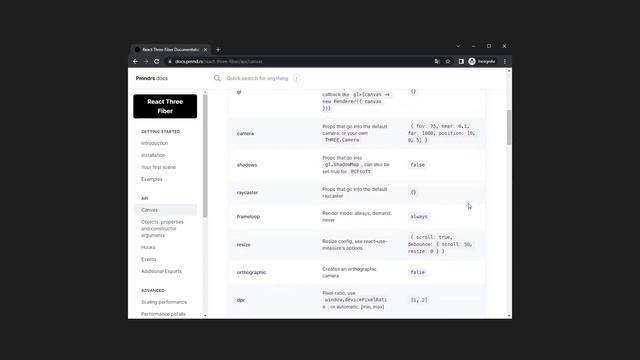This screenshot has width=640, height=360.
Task: Click the page scroll up arrow
Action: click(509, 71)
